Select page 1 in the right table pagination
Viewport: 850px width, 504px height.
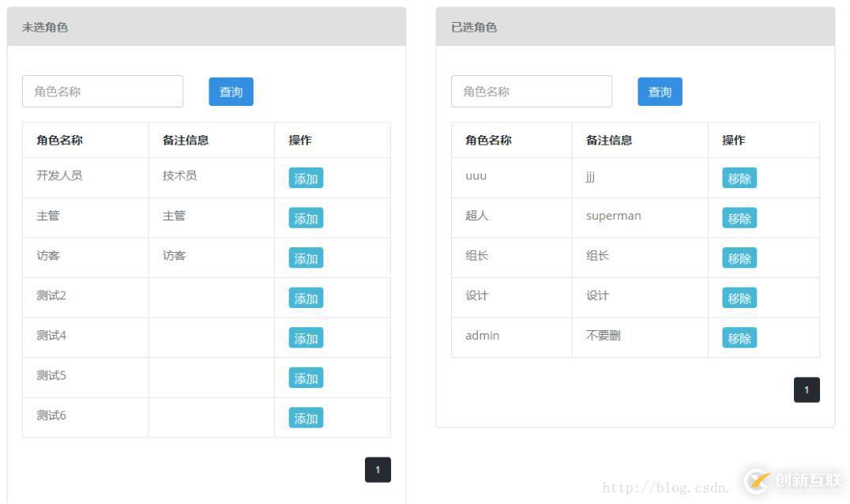[807, 389]
